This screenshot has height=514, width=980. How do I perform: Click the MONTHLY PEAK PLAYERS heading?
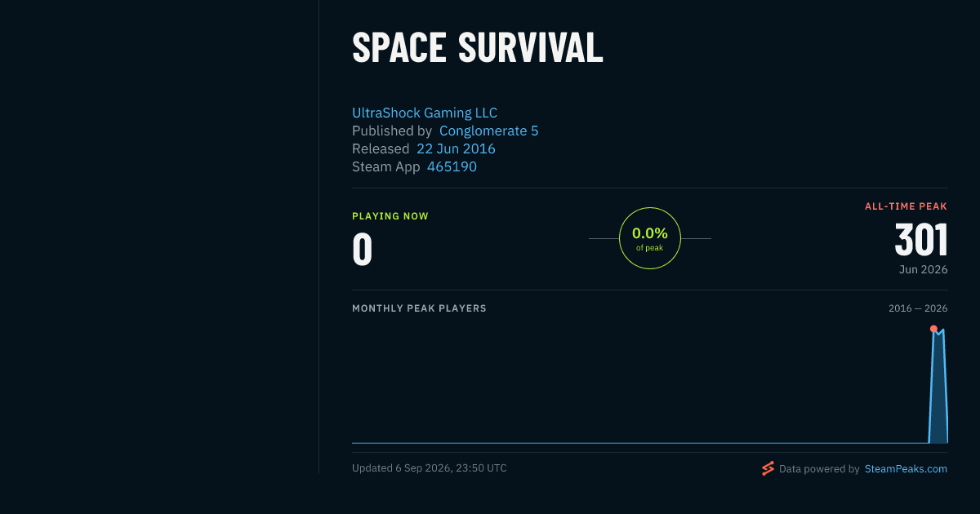click(x=419, y=308)
